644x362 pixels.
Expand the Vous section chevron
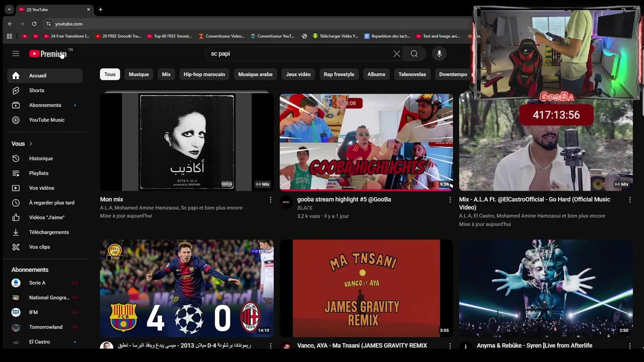pos(31,144)
